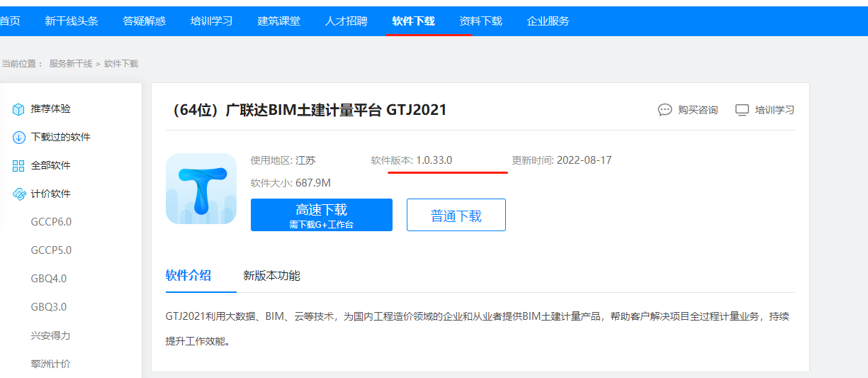Select GBQ4.0 in the sidebar list
This screenshot has width=868, height=378.
coord(49,279)
